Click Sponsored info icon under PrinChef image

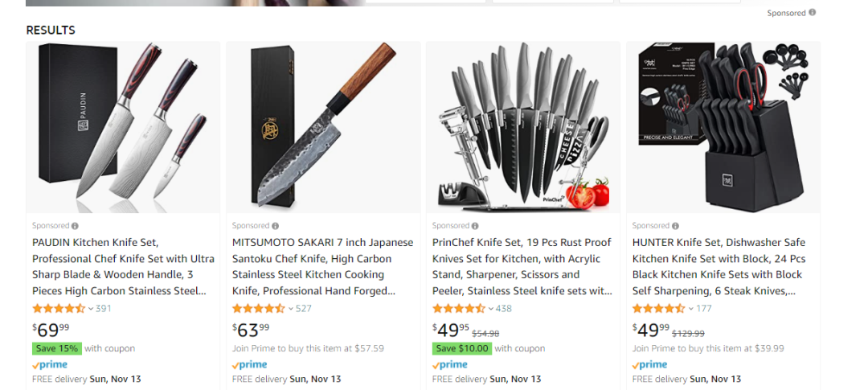(x=475, y=226)
